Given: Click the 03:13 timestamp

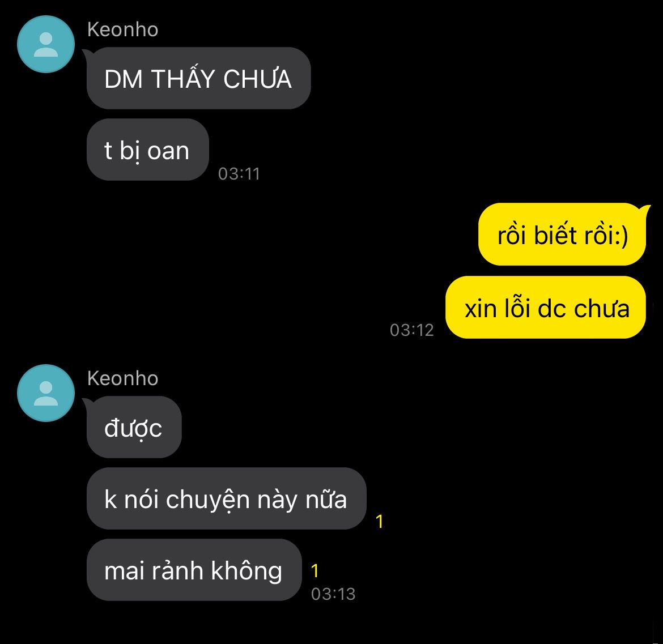Looking at the screenshot, I should coord(333,594).
